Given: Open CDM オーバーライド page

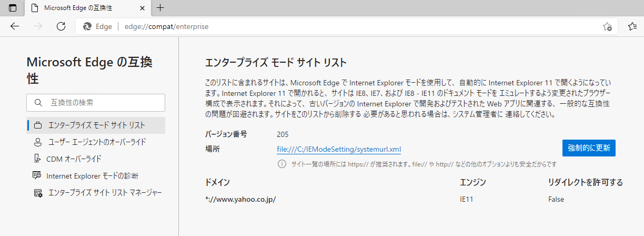Looking at the screenshot, I should [96, 159].
